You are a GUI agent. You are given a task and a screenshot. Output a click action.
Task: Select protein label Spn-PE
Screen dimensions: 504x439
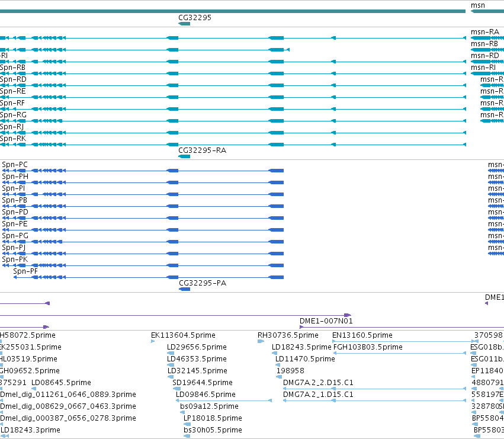pyautogui.click(x=15, y=224)
